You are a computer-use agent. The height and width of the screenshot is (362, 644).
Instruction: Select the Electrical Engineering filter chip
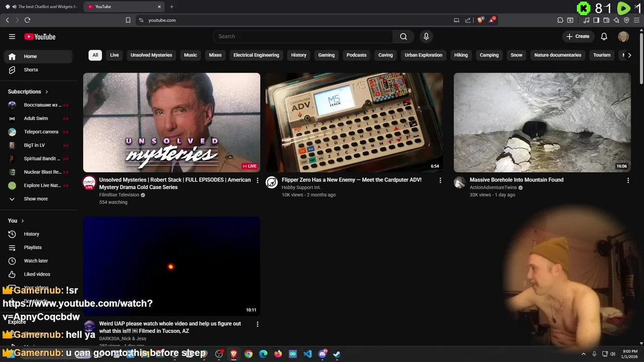coord(256,55)
